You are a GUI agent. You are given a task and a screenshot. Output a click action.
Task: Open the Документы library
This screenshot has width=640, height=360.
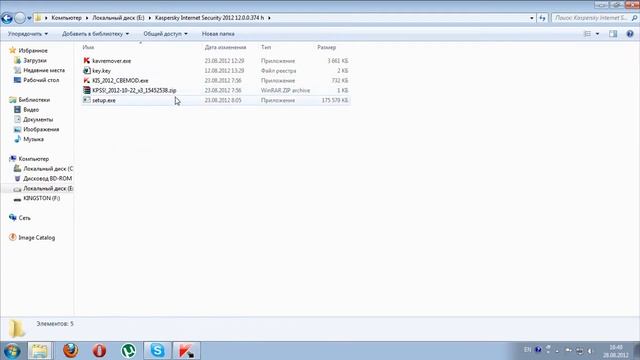tap(38, 119)
